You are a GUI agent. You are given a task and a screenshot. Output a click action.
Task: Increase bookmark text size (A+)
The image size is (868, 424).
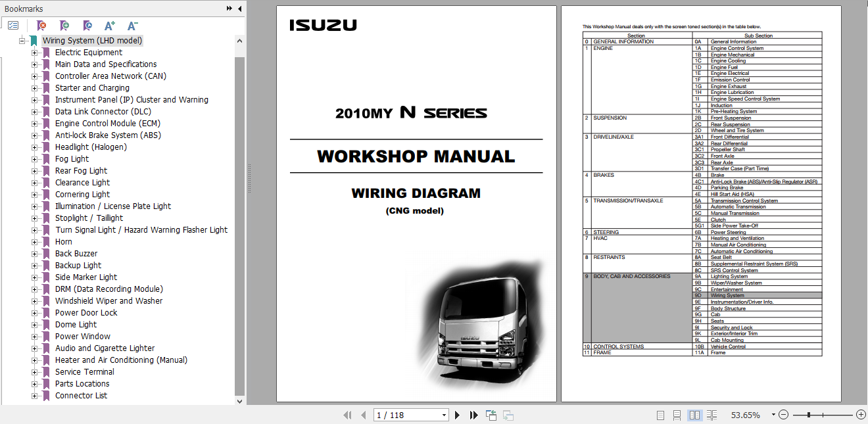[x=110, y=26]
